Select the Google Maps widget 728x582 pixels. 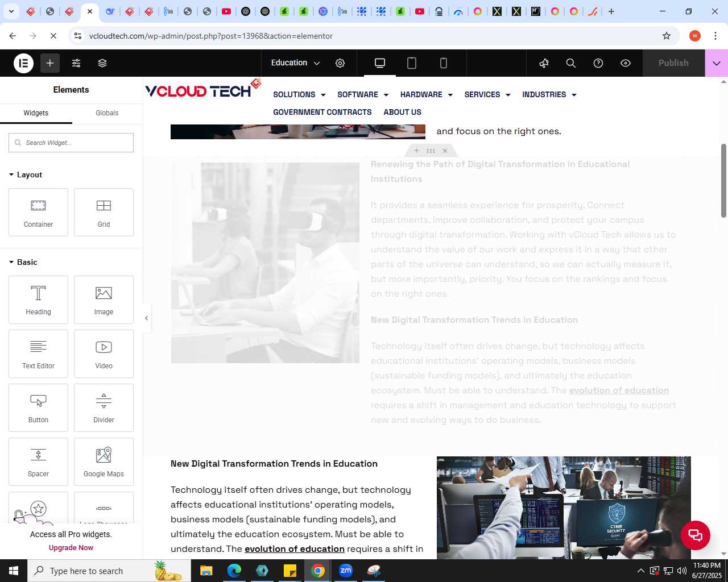tap(104, 462)
